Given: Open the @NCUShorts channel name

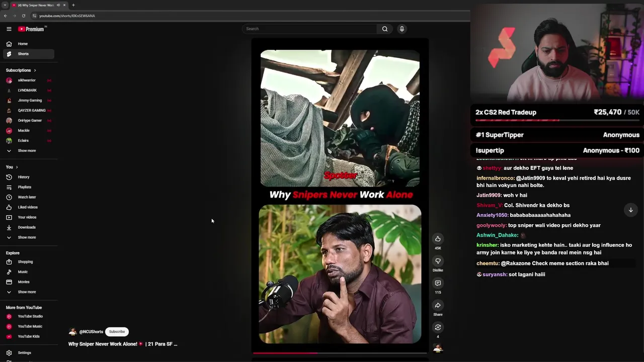Looking at the screenshot, I should (x=91, y=332).
